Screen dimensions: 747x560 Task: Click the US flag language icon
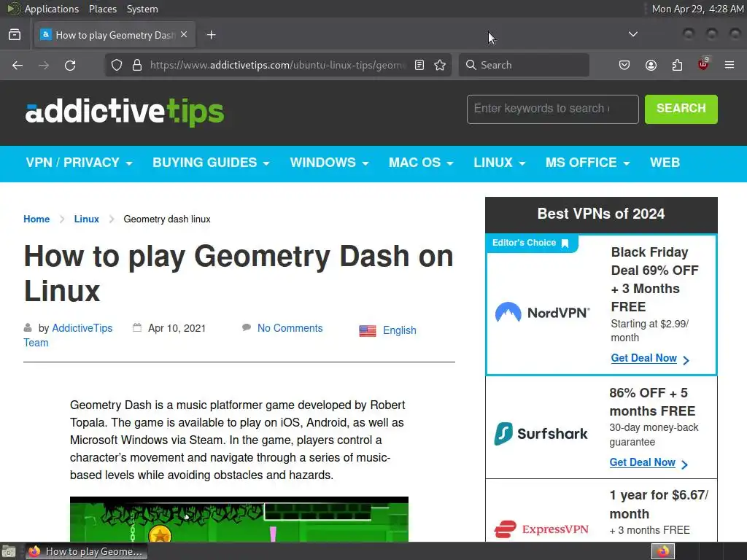368,331
